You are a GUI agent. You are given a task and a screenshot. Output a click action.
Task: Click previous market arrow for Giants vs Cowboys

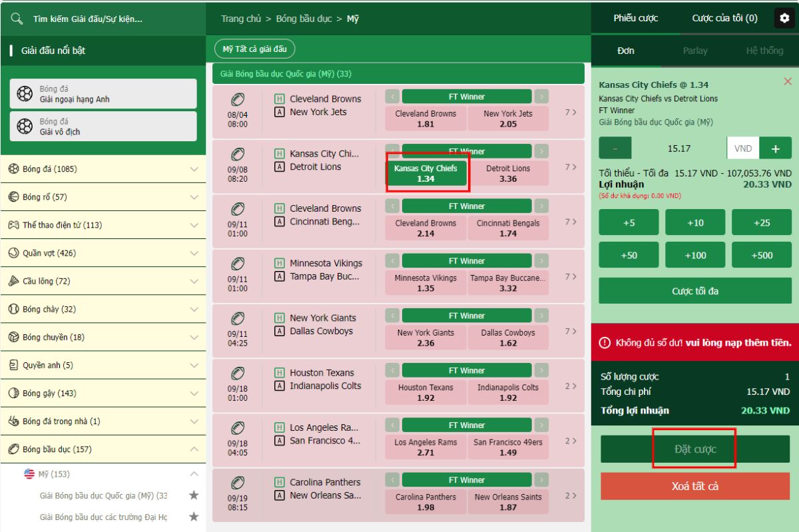click(393, 316)
